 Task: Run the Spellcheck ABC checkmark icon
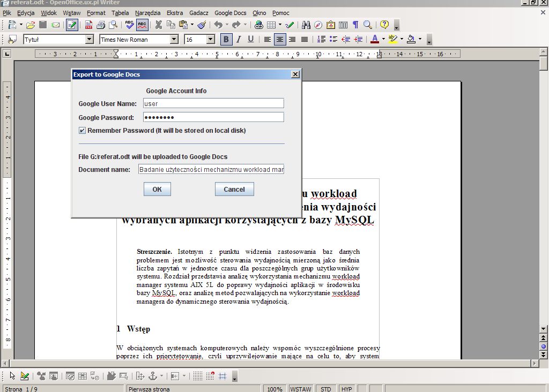[x=130, y=25]
